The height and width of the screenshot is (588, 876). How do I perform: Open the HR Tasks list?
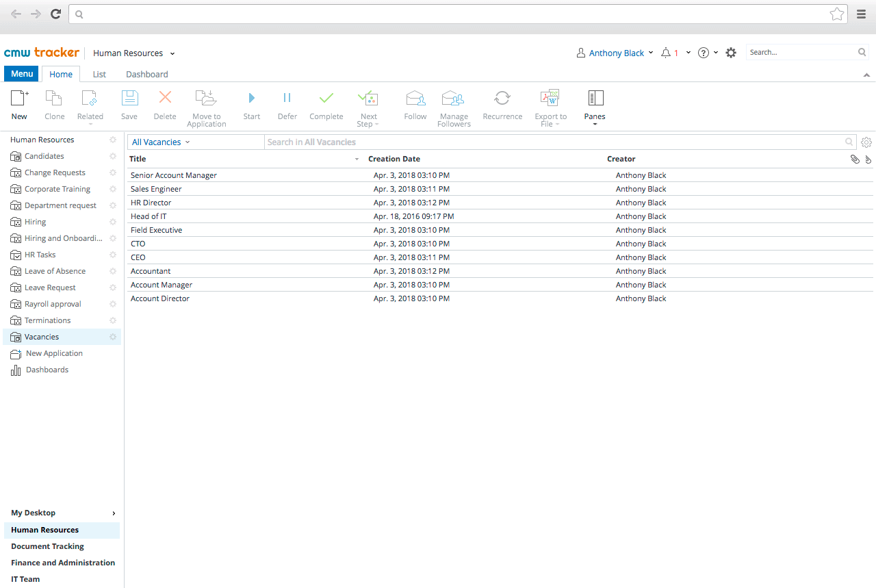40,255
